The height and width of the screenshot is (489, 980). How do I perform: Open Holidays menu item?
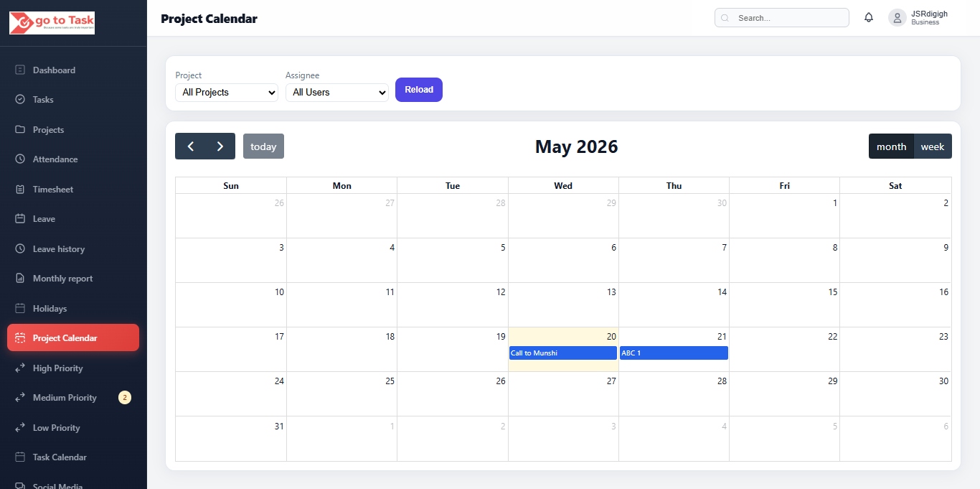pyautogui.click(x=73, y=309)
